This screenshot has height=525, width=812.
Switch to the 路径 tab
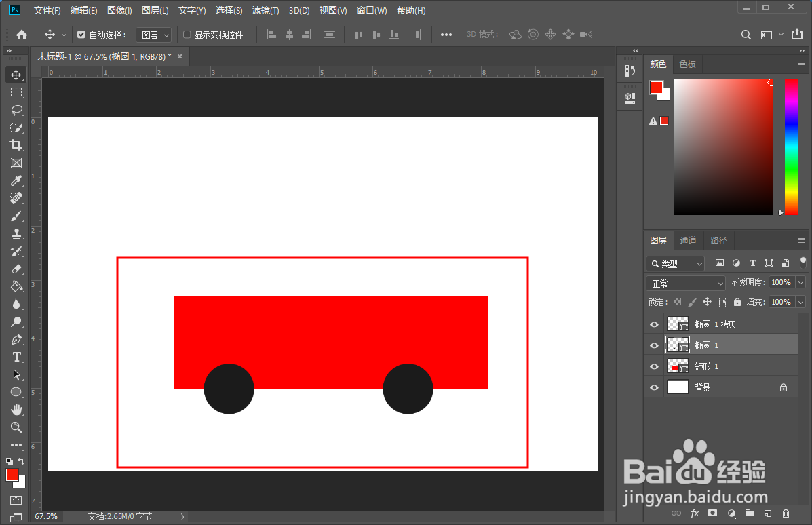point(719,241)
